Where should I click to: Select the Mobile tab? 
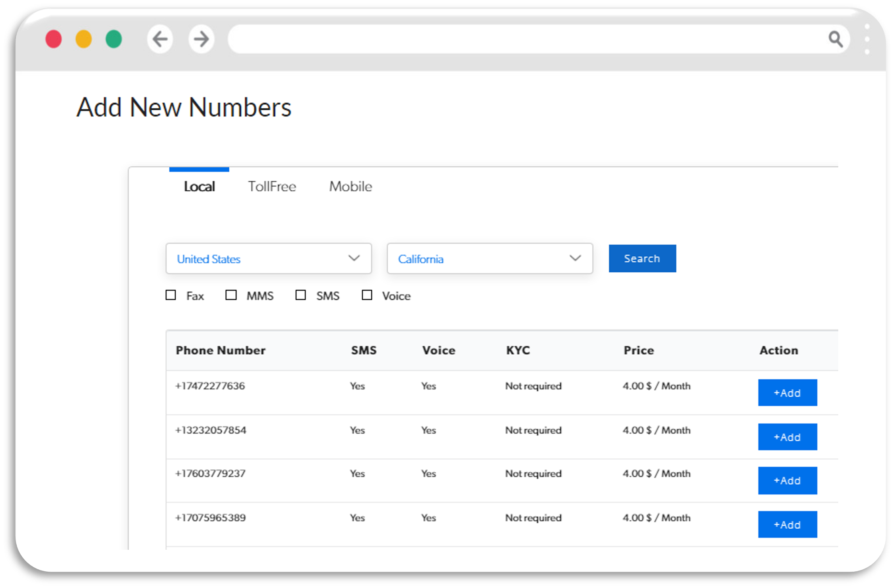(350, 186)
